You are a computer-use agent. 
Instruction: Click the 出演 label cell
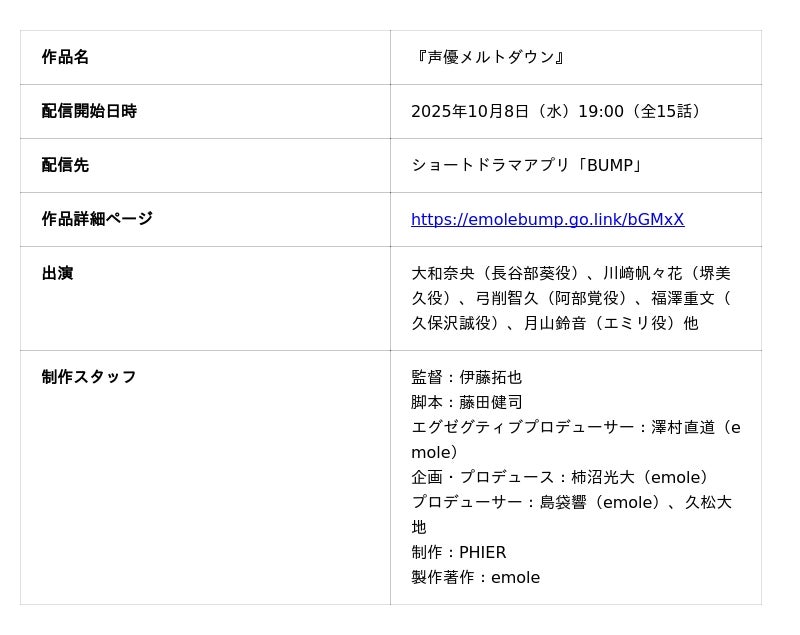[57, 273]
